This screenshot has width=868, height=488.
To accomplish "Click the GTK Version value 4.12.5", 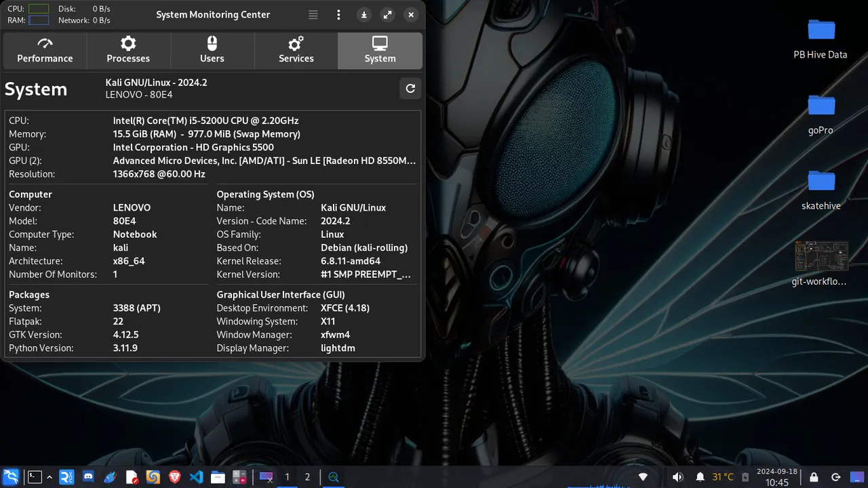I will 125,335.
